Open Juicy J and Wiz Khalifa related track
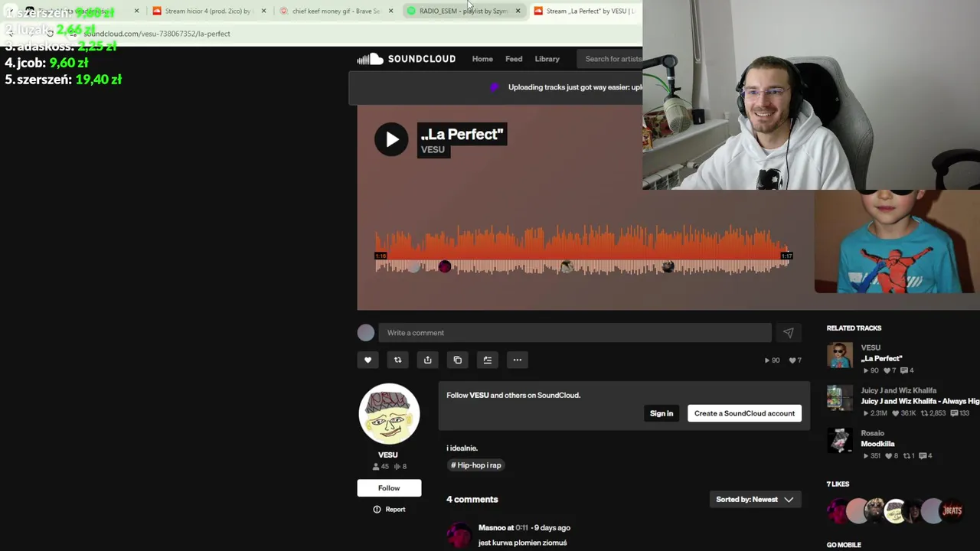This screenshot has height=551, width=980. click(920, 401)
